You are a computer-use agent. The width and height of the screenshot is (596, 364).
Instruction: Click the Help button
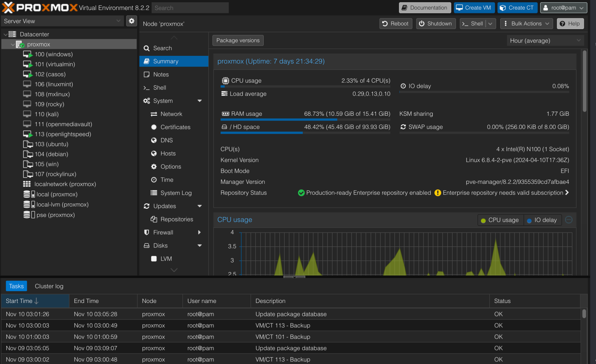570,23
